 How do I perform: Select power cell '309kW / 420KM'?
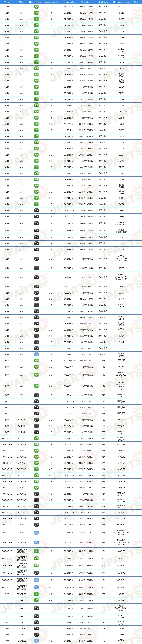(x=86, y=445)
